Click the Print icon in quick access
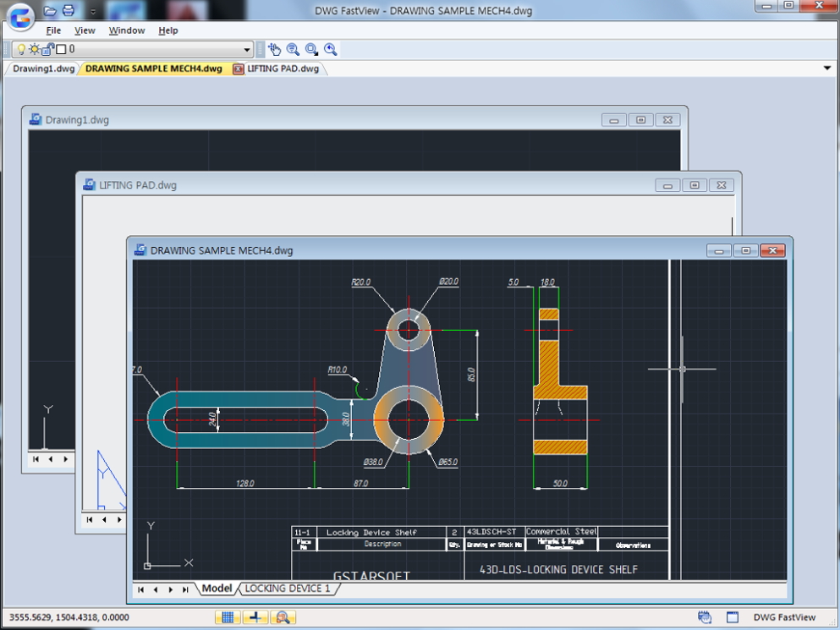 [x=69, y=10]
